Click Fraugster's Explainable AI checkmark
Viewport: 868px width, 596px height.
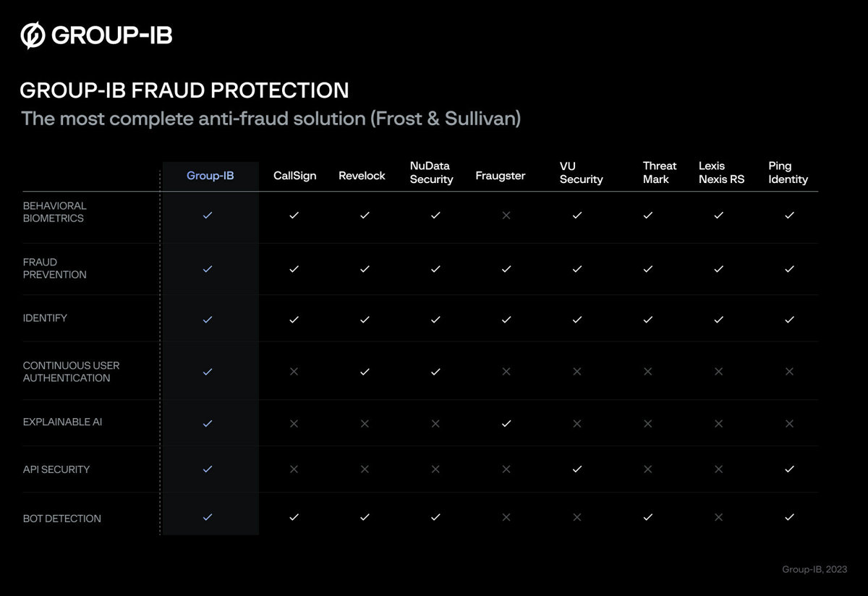click(x=506, y=423)
